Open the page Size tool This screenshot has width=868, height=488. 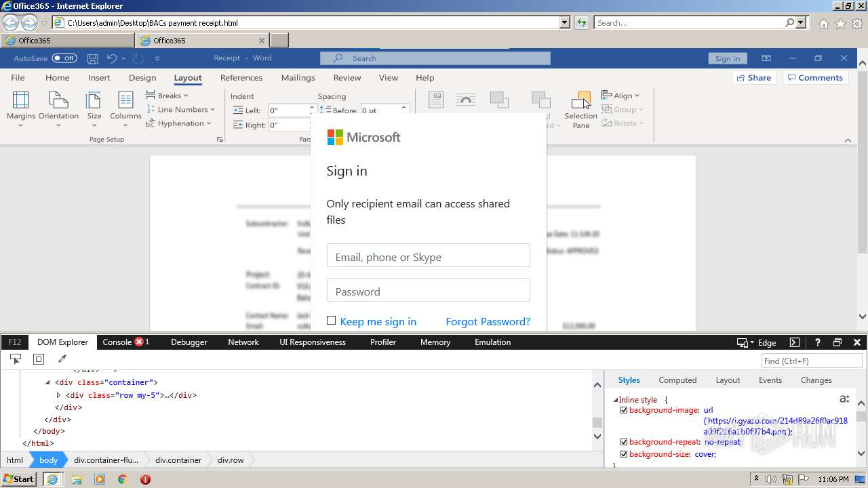[94, 109]
